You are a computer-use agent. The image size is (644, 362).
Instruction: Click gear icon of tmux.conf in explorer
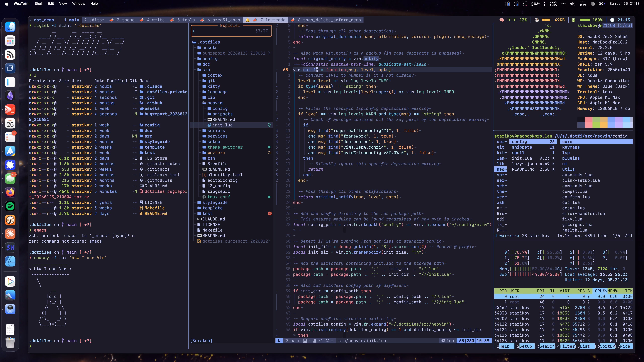tap(204, 197)
